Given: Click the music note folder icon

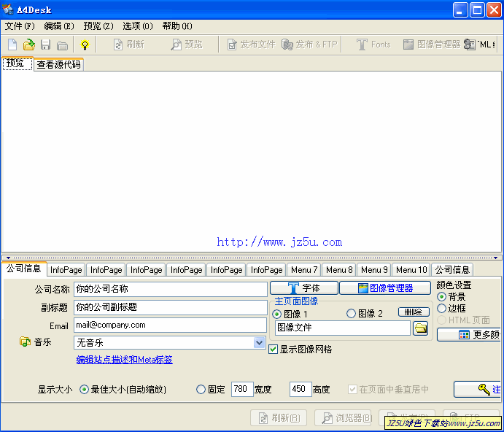Looking at the screenshot, I should click(25, 342).
